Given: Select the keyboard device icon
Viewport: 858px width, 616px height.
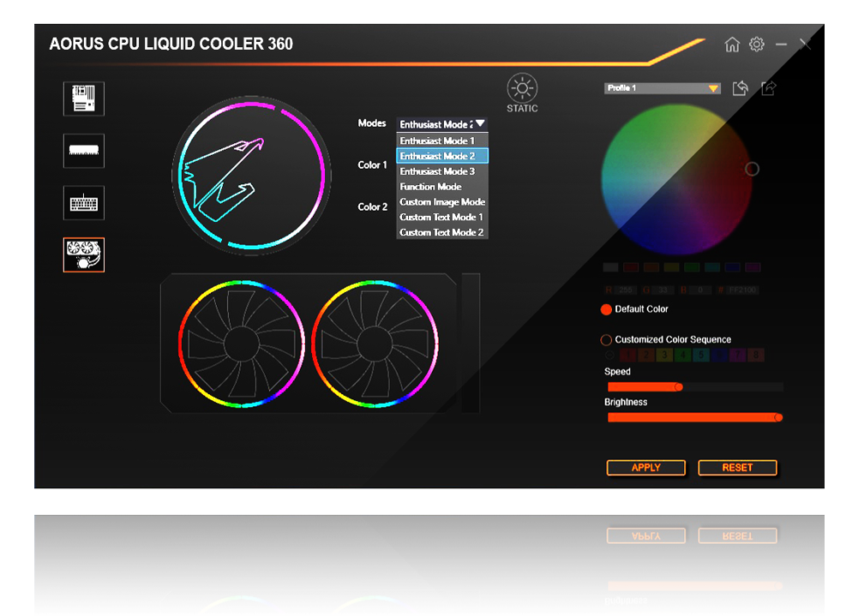Looking at the screenshot, I should point(84,203).
